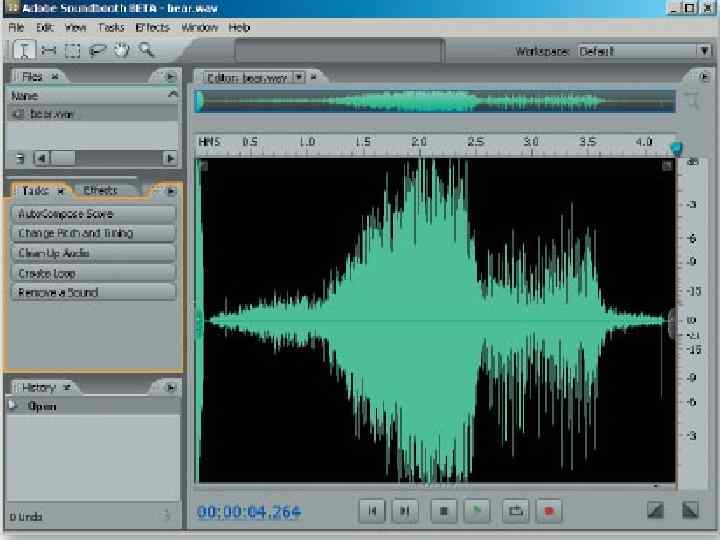
Task: Click the 2.0 mark on time ruler
Action: click(x=419, y=141)
